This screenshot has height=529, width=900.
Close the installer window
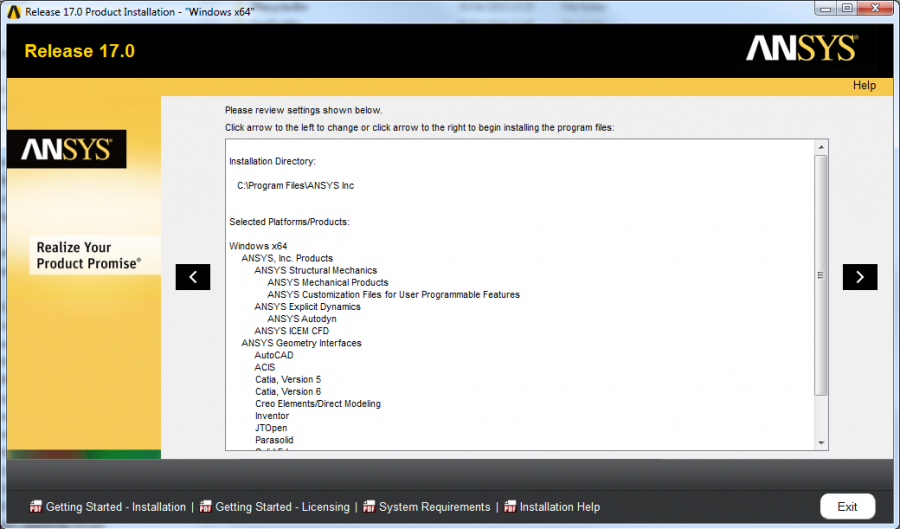(876, 9)
